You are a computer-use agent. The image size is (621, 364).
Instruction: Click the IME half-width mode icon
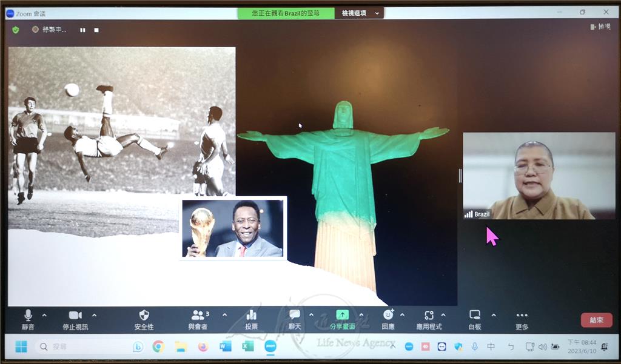(x=511, y=347)
